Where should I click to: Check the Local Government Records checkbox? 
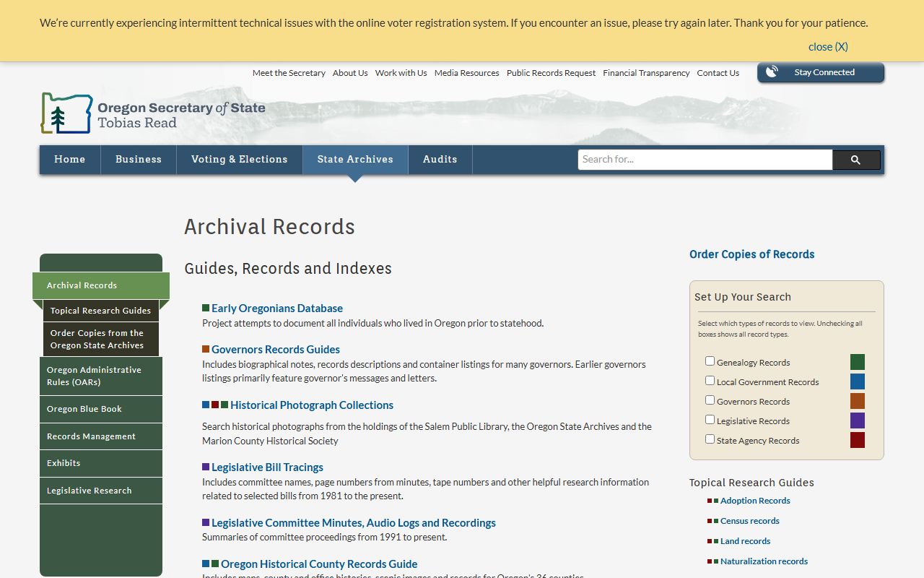(710, 381)
